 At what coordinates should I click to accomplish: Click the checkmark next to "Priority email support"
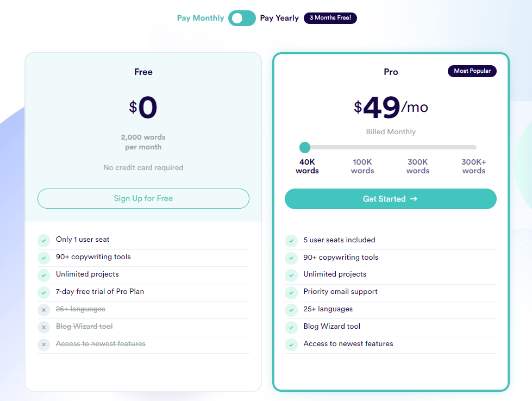pos(291,292)
